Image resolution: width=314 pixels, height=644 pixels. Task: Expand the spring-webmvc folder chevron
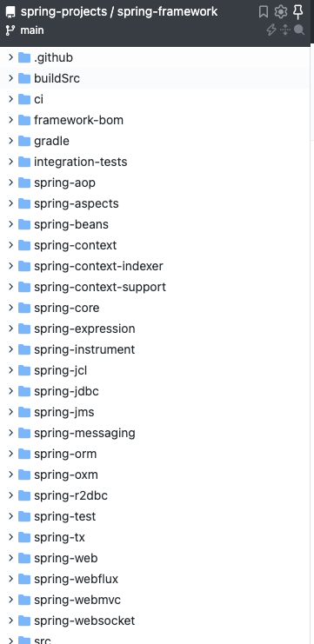tap(10, 600)
